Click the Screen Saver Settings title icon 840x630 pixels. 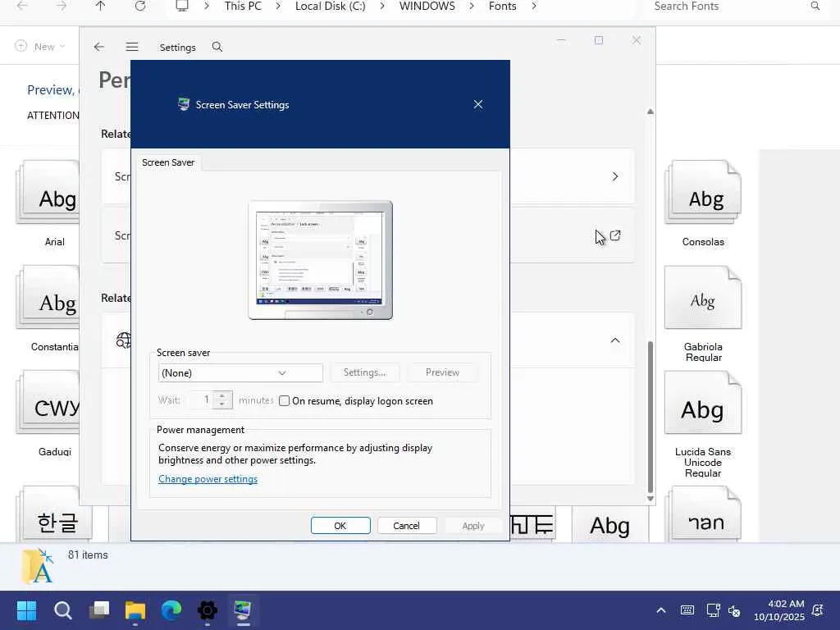184,104
